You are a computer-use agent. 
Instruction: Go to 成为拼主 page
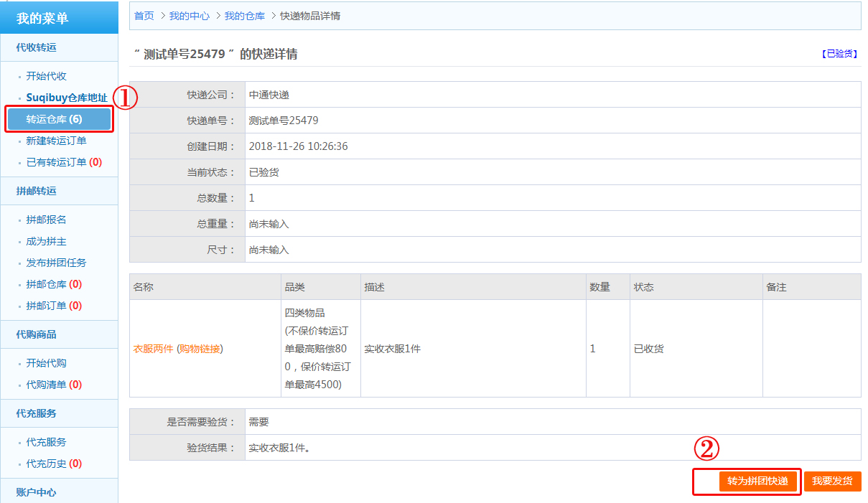[x=46, y=241]
